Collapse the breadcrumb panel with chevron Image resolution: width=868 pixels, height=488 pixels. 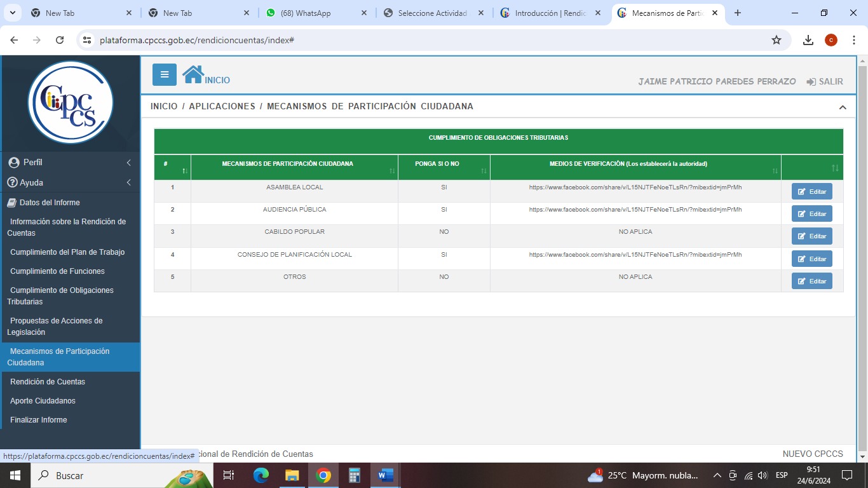843,107
